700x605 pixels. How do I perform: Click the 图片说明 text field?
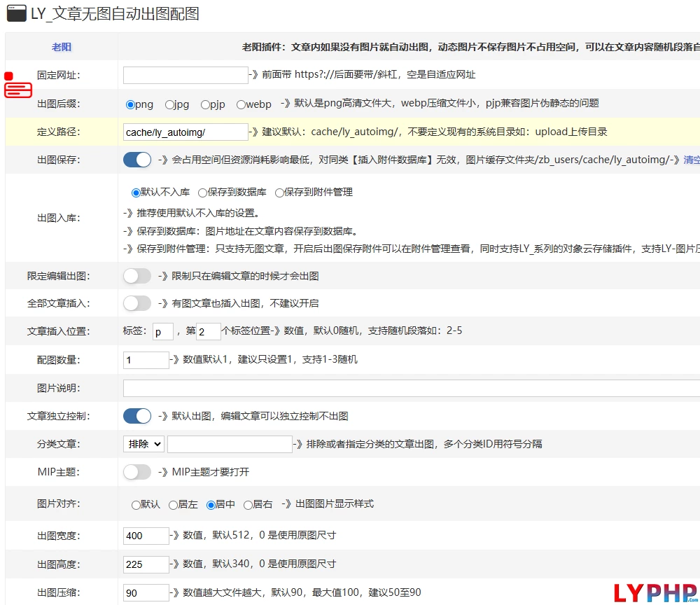click(x=411, y=388)
